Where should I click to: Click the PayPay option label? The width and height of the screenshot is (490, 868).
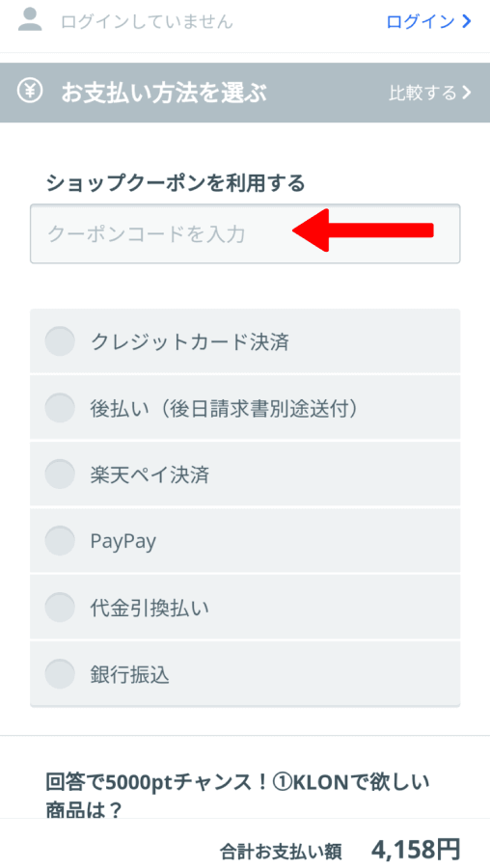point(122,541)
